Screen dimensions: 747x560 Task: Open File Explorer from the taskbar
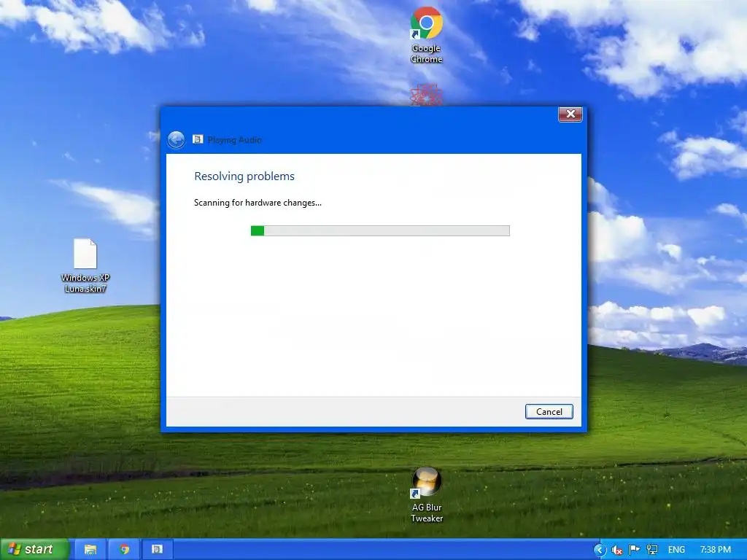click(90, 550)
